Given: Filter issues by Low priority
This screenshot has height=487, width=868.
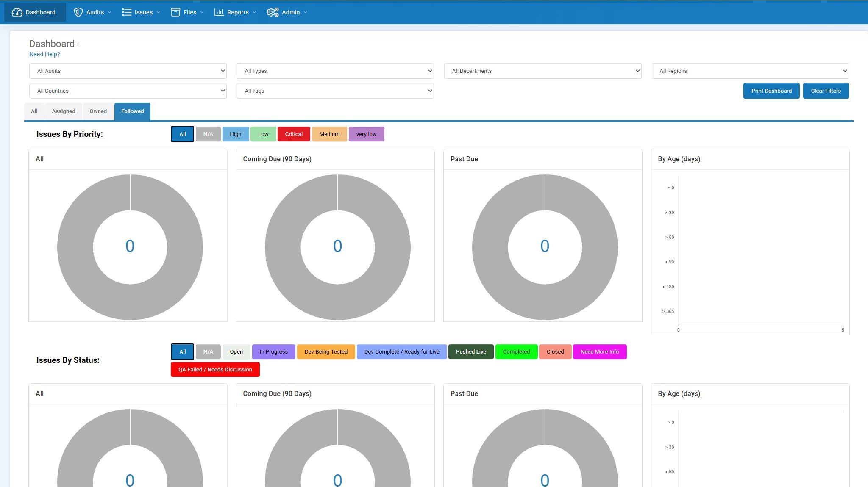Looking at the screenshot, I should coord(263,134).
